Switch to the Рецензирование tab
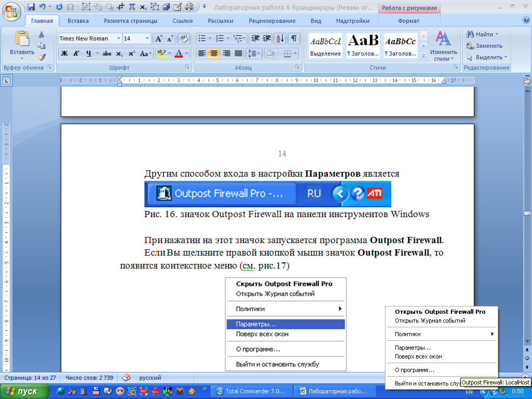Image resolution: width=532 pixels, height=399 pixels. 272,21
